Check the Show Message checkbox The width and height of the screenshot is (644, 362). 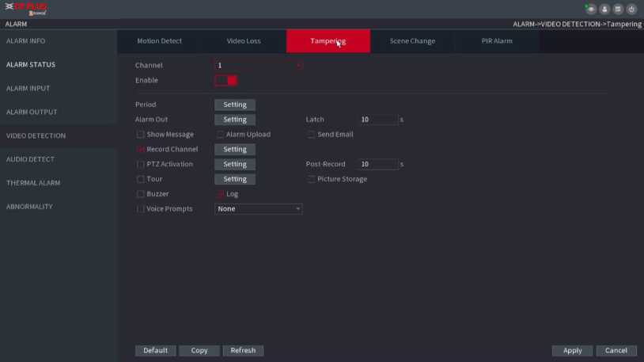tap(141, 135)
